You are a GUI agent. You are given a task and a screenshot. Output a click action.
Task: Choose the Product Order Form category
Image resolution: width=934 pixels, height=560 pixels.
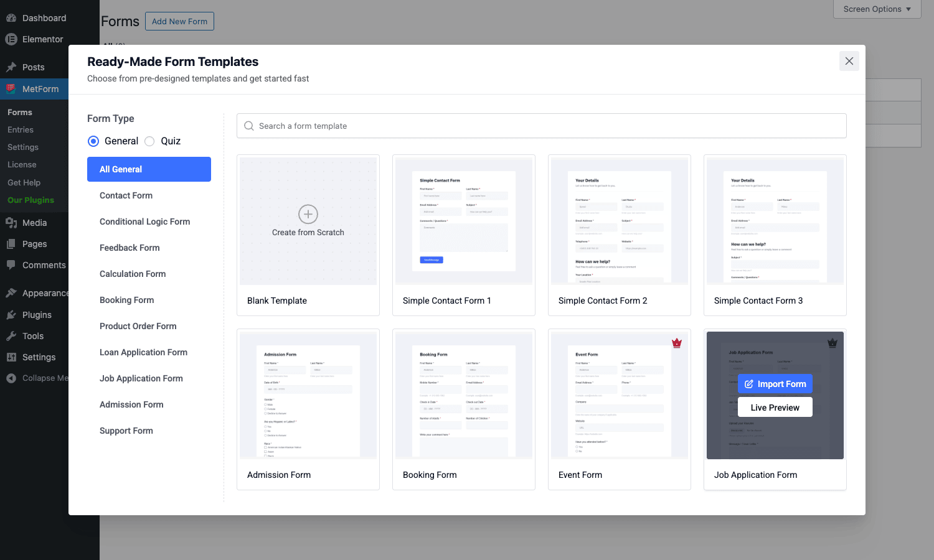click(x=138, y=326)
